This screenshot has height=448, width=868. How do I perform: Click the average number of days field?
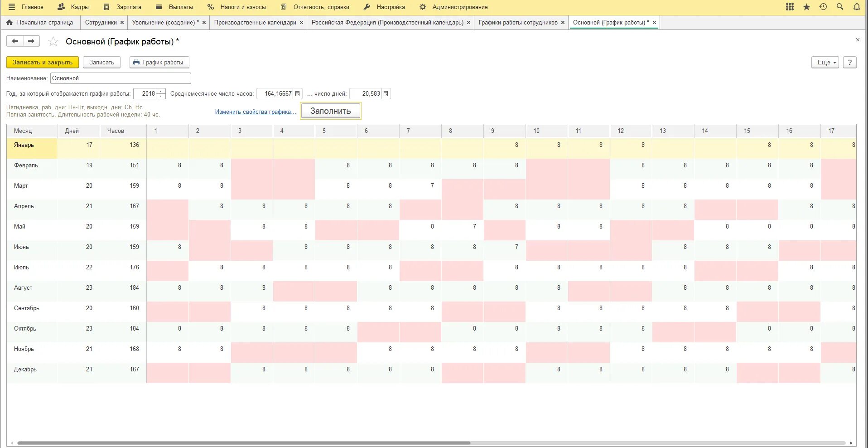click(x=366, y=94)
